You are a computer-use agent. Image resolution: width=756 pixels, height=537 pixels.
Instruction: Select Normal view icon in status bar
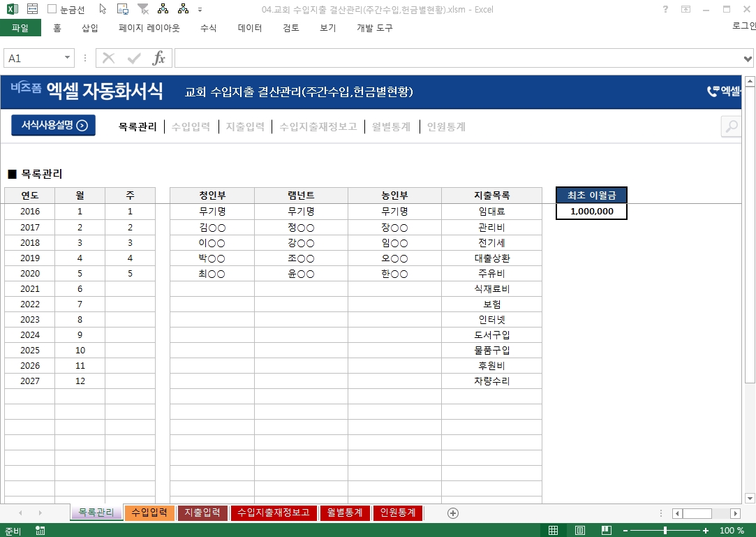click(554, 531)
